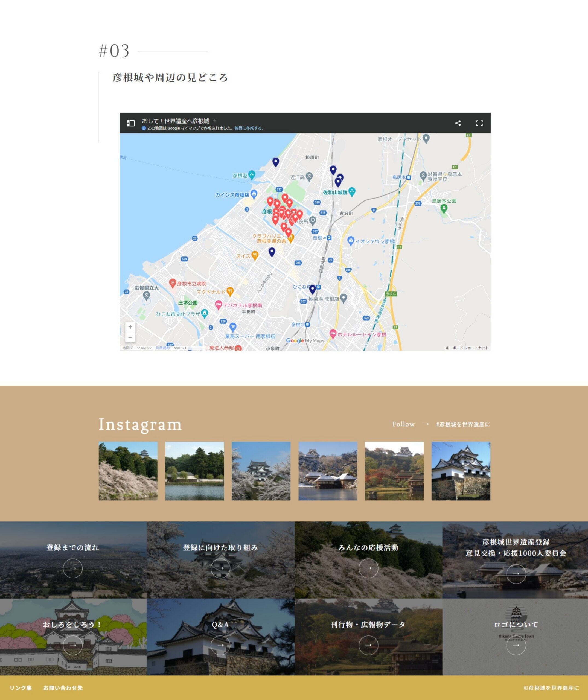The image size is (588, 700).
Task: Click the 佐和山城跡 map marker icon
Action: [x=352, y=191]
